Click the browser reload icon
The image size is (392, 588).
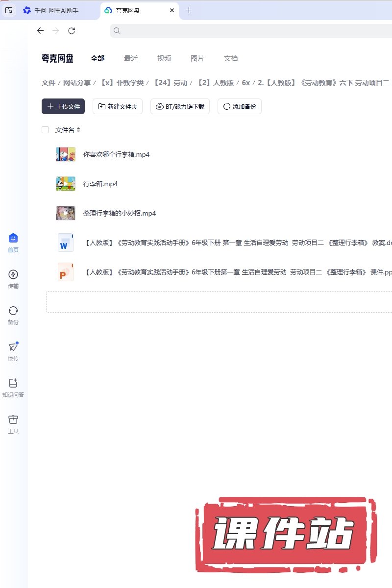tap(72, 31)
